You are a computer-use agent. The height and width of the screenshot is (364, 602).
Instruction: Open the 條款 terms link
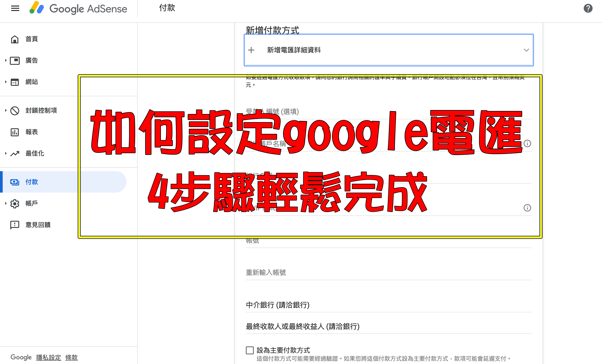[x=71, y=357]
